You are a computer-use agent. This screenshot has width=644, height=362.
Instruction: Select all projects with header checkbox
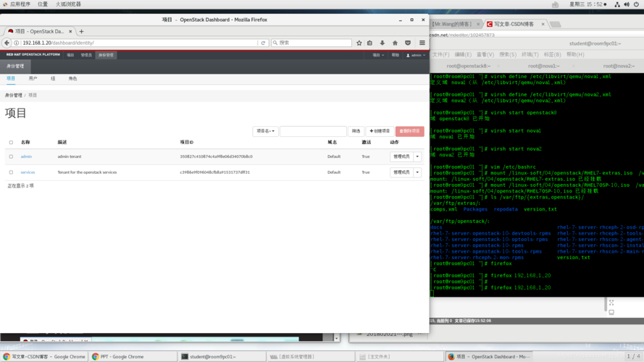(x=11, y=143)
